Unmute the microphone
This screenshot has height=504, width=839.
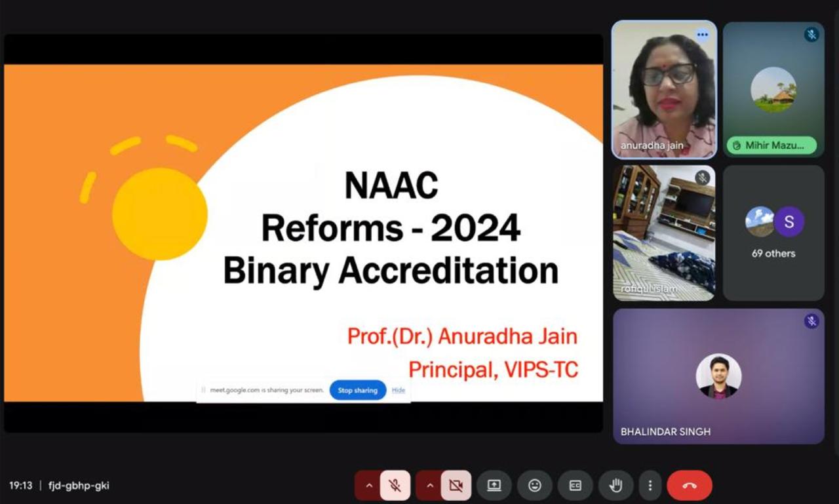pos(395,486)
